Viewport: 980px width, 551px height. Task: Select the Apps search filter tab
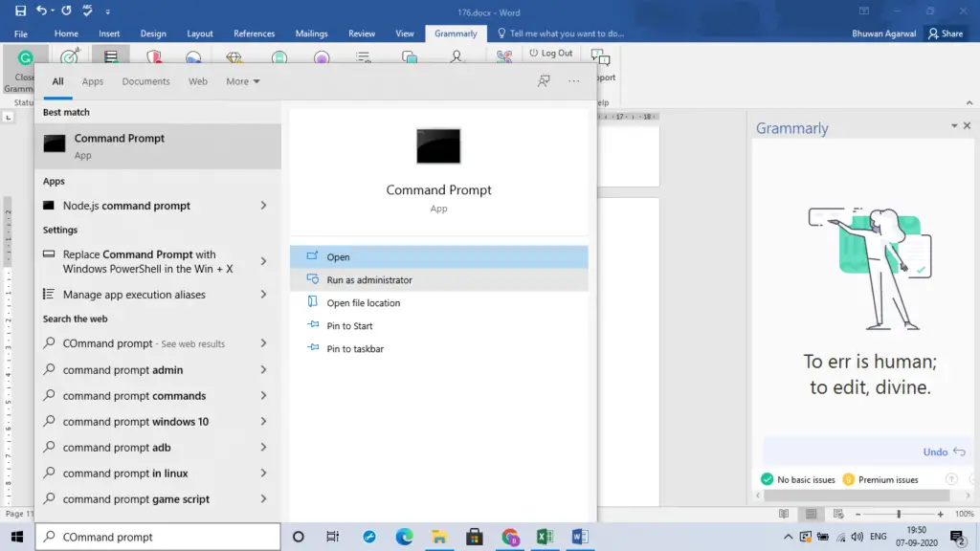tap(93, 81)
